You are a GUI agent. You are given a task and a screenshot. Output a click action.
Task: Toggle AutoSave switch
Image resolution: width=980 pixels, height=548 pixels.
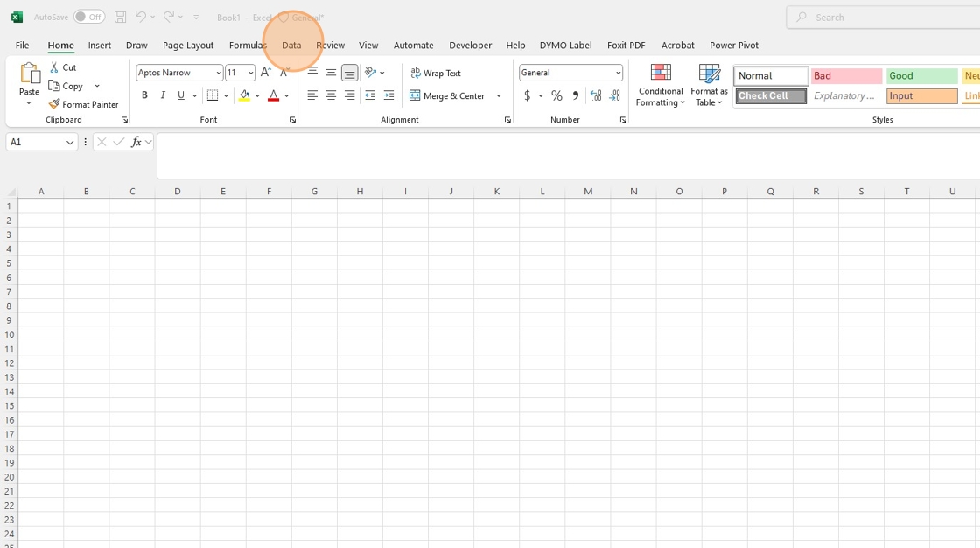coord(88,17)
